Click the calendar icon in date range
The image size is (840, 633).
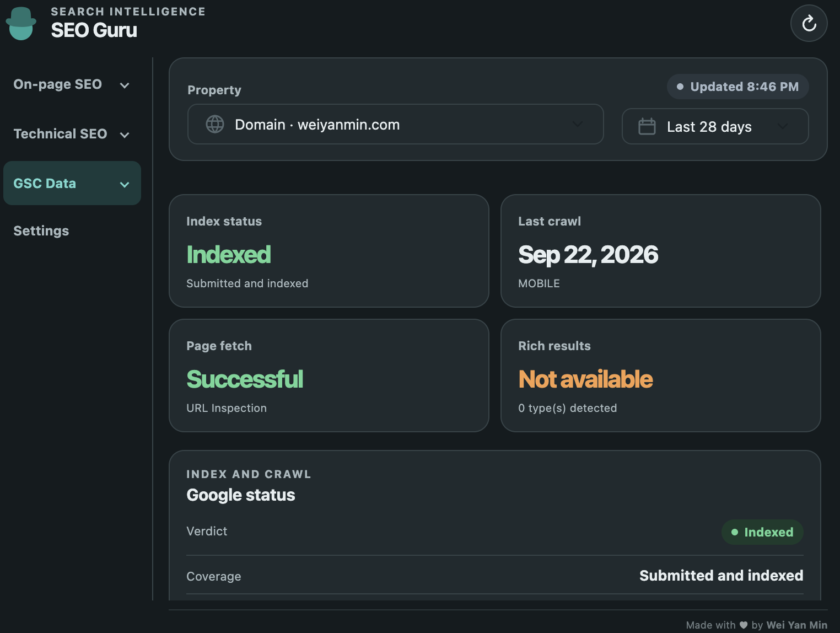click(x=647, y=126)
